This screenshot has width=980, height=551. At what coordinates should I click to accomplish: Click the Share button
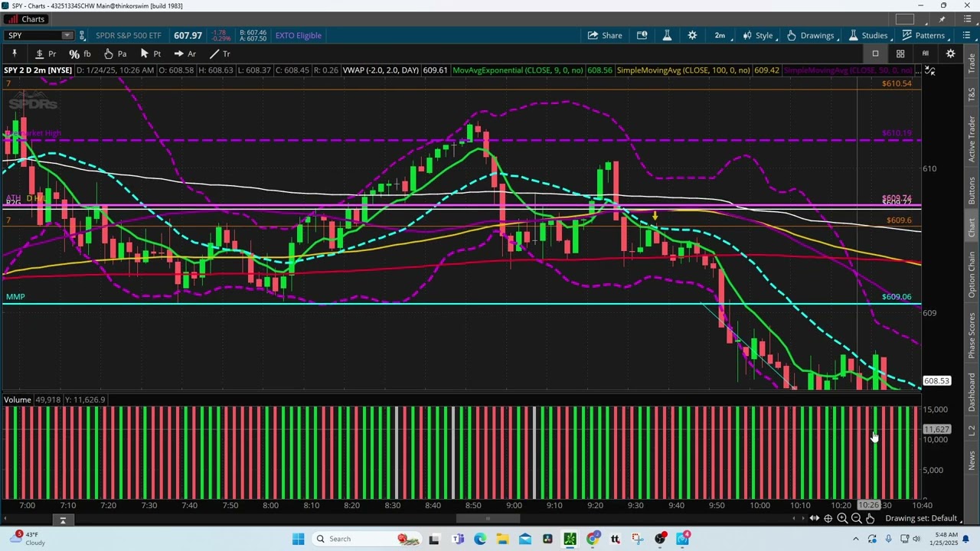click(x=605, y=35)
